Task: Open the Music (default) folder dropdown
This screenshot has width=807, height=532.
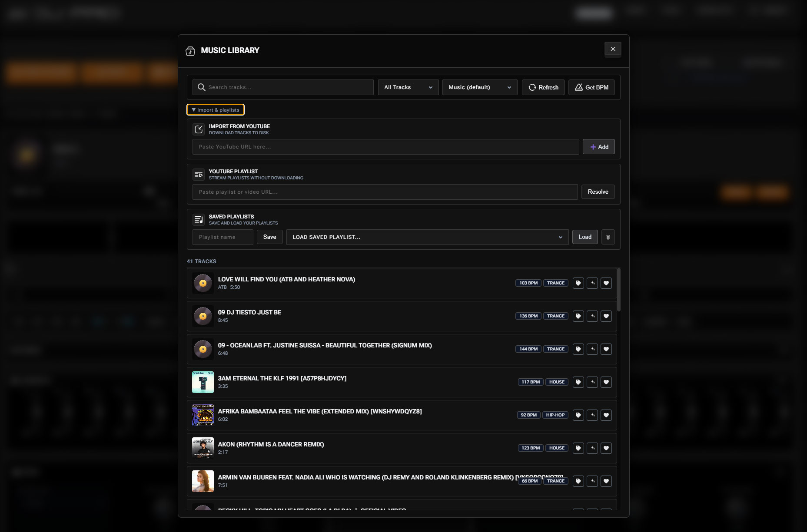Action: tap(479, 87)
